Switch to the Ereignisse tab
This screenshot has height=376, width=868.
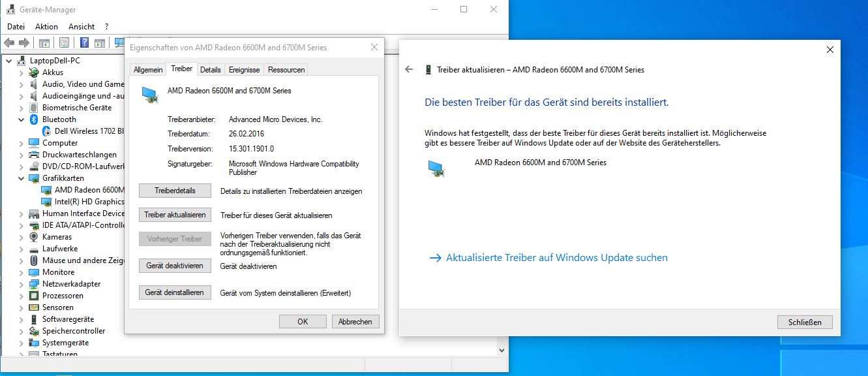pos(244,70)
